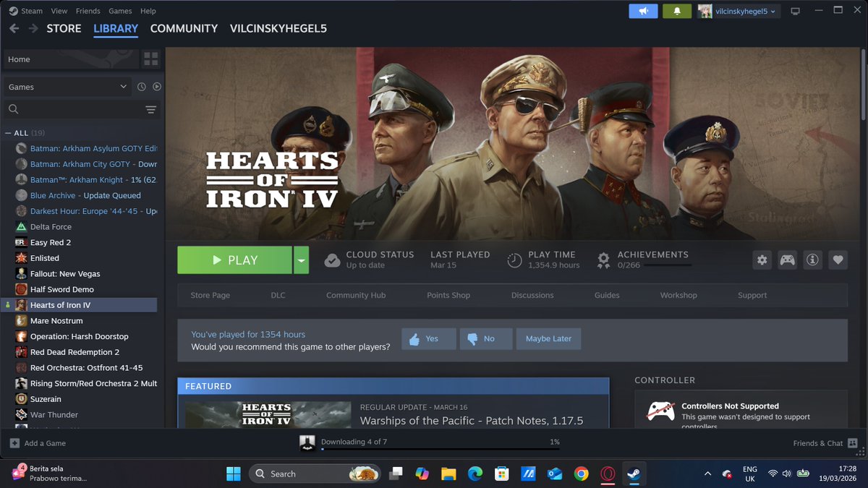Image resolution: width=868 pixels, height=488 pixels.
Task: Open Windows Start menu
Action: (233, 474)
